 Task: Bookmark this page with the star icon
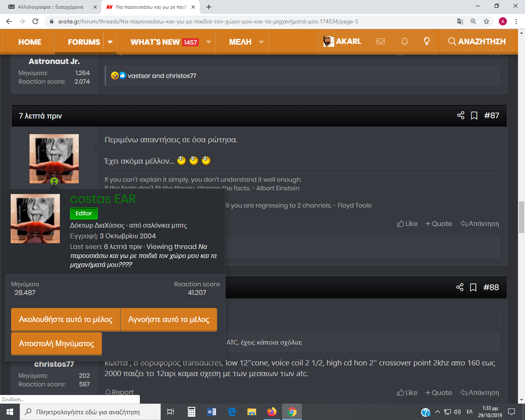486,21
